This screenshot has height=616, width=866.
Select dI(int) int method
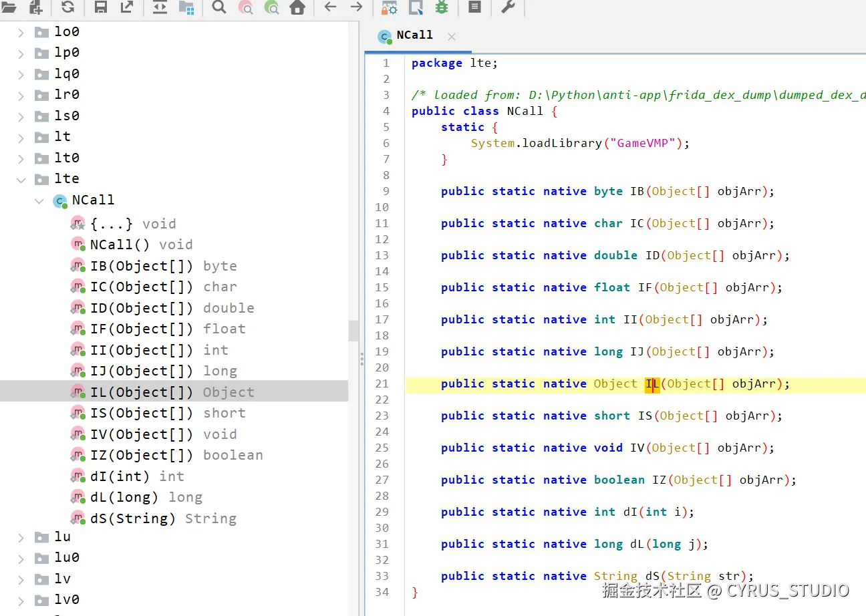pos(137,476)
